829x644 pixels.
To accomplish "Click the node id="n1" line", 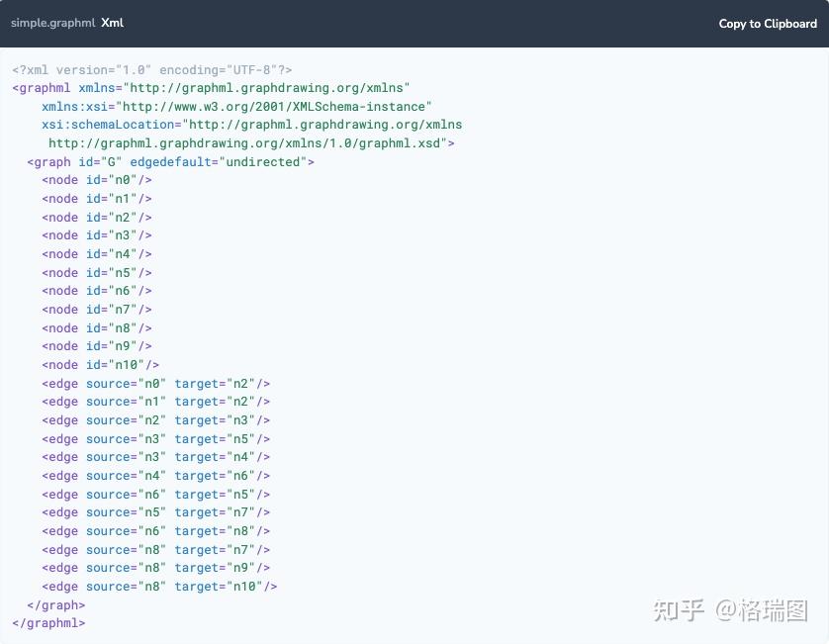I will [x=97, y=199].
